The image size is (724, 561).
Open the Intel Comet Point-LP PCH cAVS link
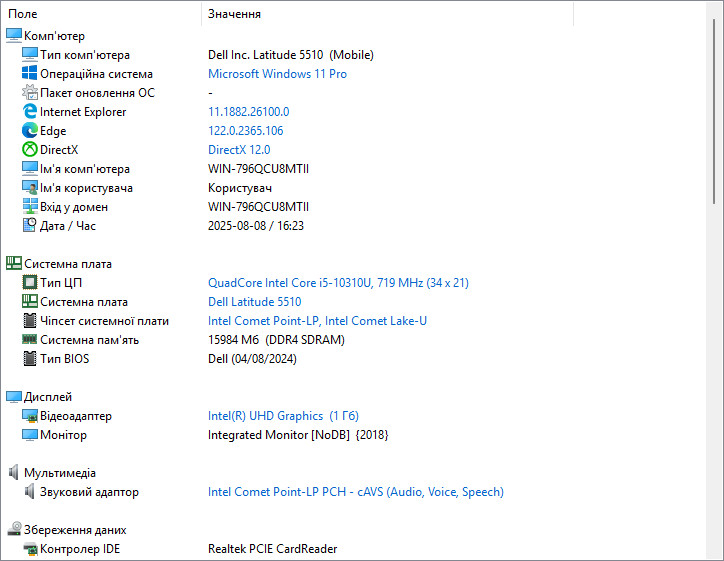356,492
